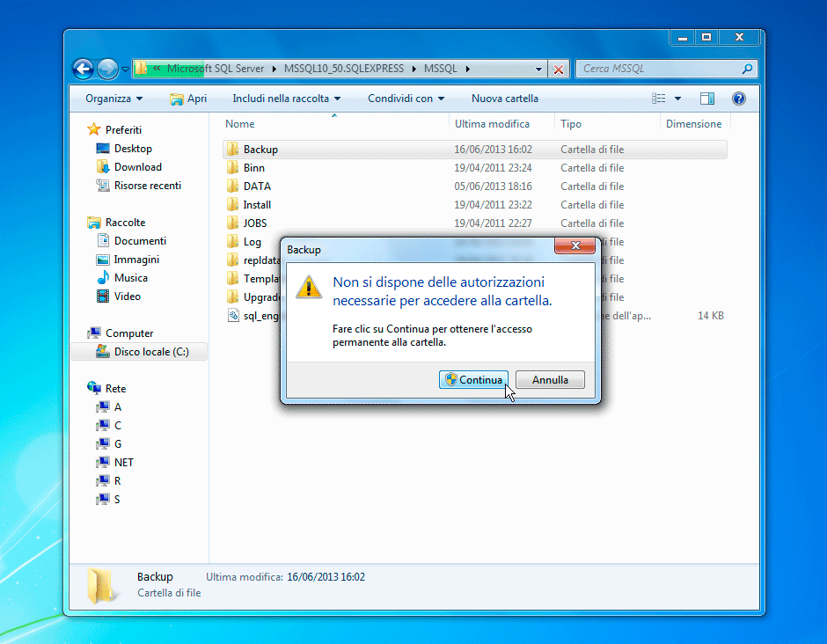Click Continua in the Backup dialog
This screenshot has height=644, width=827.
pos(473,380)
